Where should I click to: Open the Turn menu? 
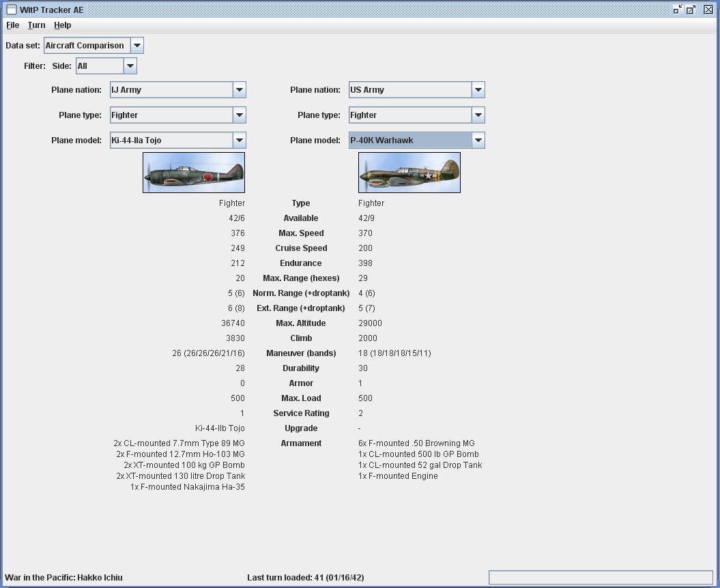(x=36, y=25)
